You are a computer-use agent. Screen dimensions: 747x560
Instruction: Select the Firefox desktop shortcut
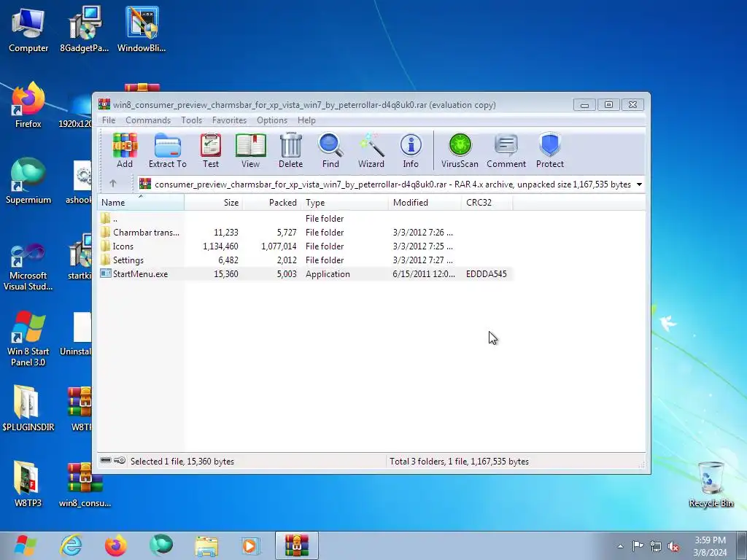[28, 105]
